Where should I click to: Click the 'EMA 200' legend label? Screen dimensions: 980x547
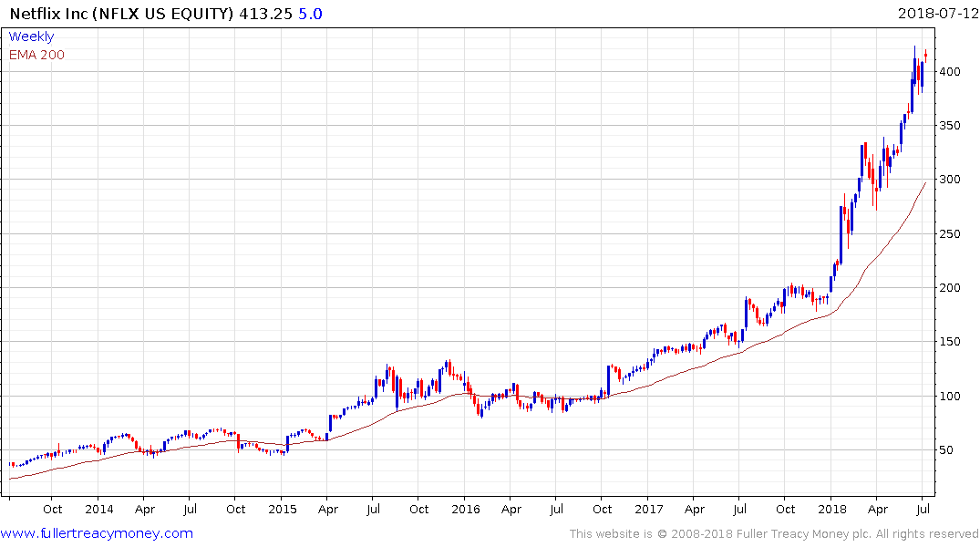[36, 55]
